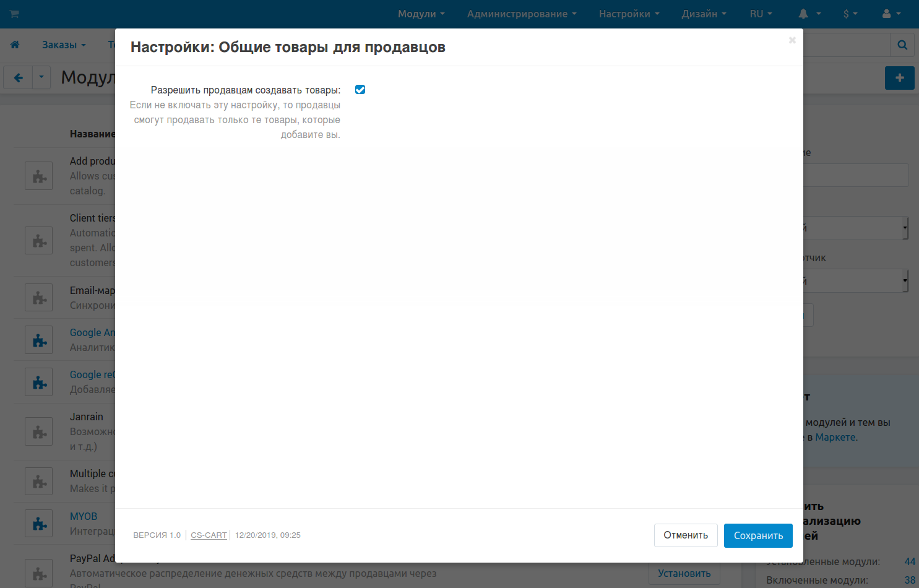Expand the RU language dropdown

click(x=761, y=14)
